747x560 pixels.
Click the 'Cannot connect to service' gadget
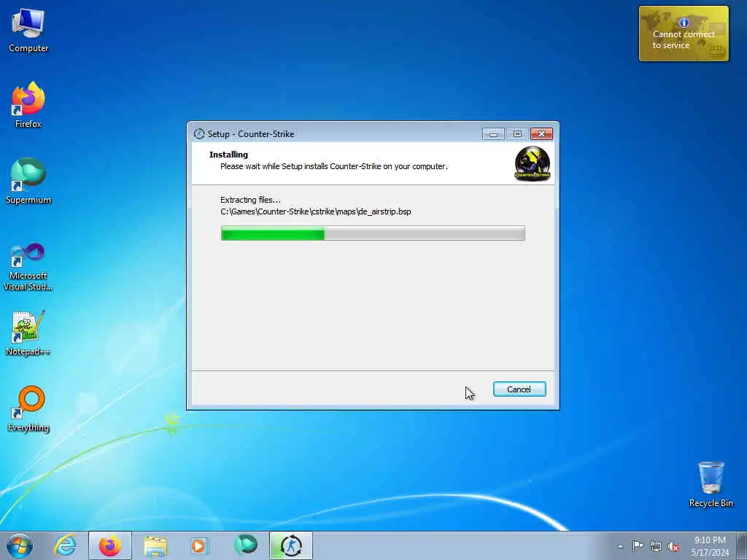coord(684,34)
